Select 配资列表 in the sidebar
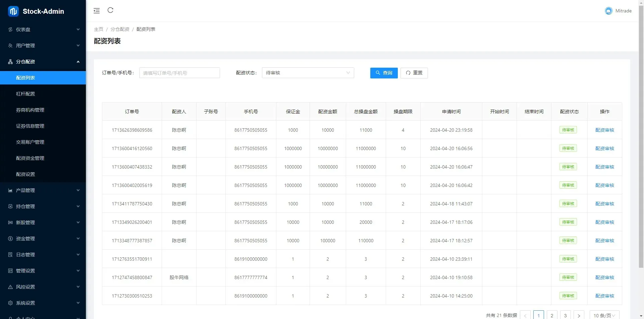The height and width of the screenshot is (319, 644). pos(43,78)
